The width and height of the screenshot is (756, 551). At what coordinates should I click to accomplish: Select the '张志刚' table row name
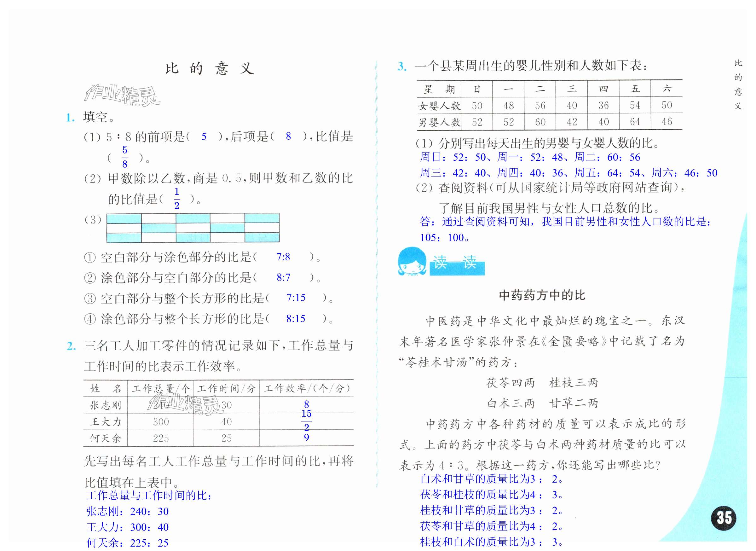coord(105,405)
